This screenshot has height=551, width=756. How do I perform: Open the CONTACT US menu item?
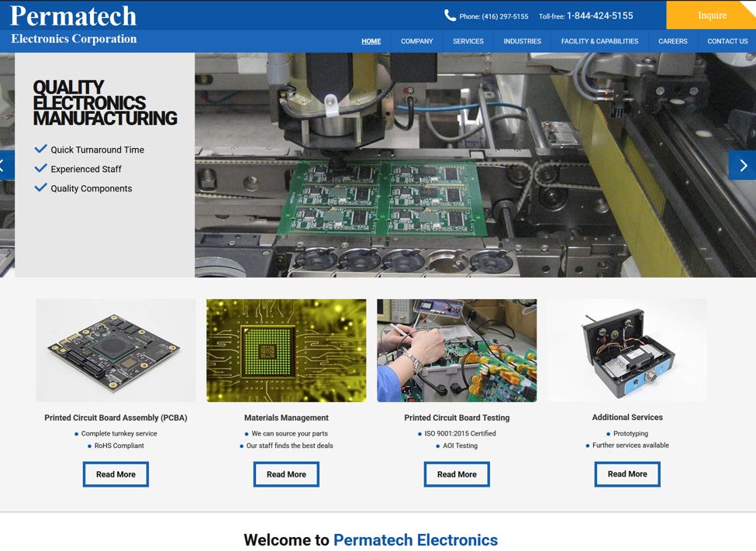(x=727, y=41)
